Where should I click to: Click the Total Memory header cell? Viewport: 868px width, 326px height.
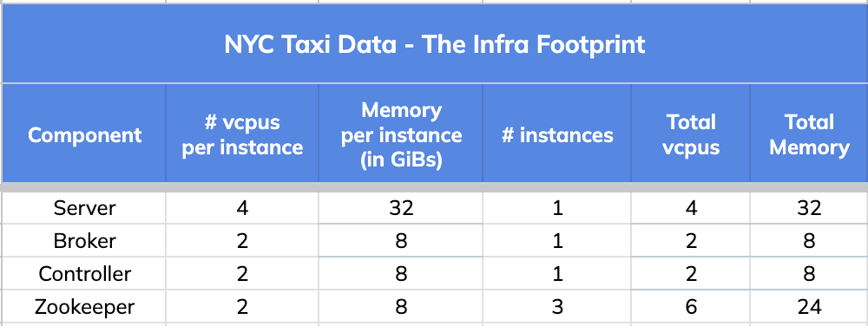tap(809, 134)
